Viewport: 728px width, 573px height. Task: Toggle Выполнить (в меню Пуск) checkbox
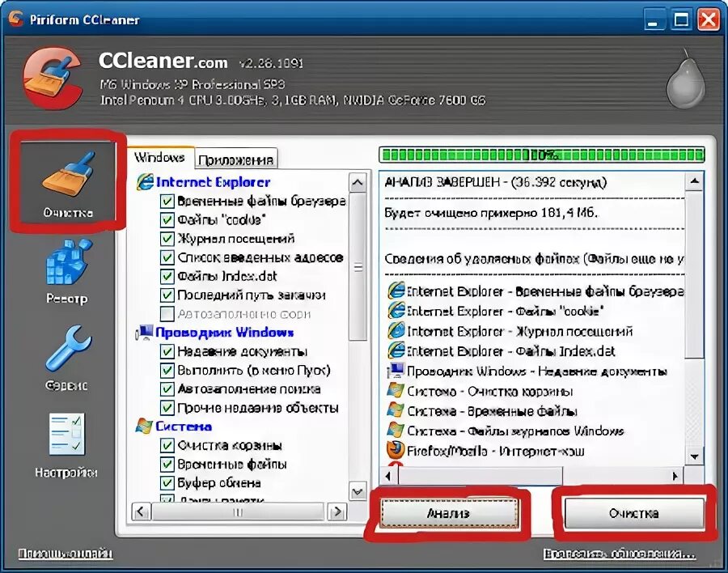[167, 371]
